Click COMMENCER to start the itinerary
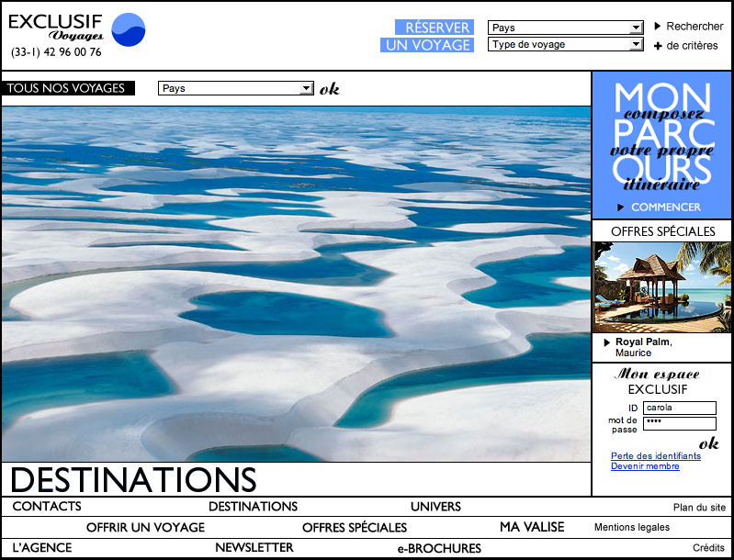The width and height of the screenshot is (734, 560). pyautogui.click(x=666, y=207)
